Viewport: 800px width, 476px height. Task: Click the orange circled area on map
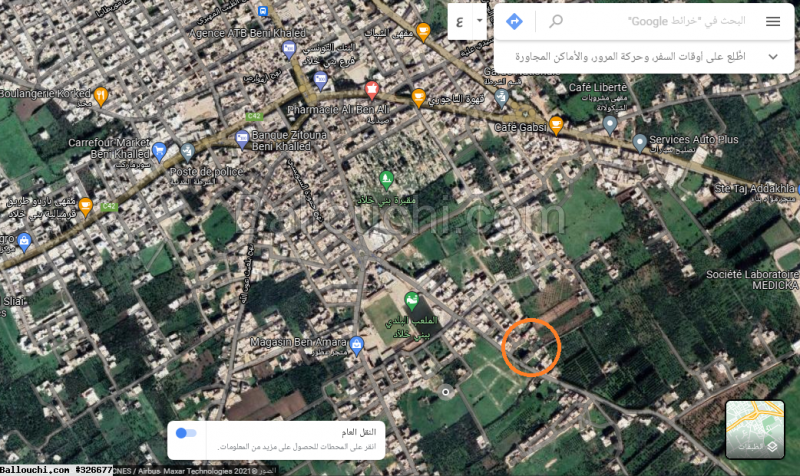click(531, 347)
